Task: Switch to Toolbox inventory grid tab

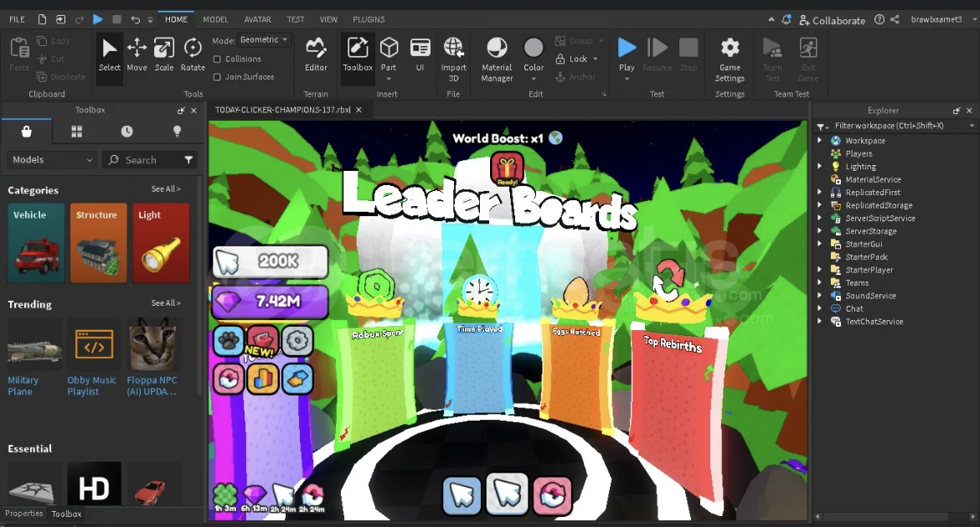Action: click(x=77, y=132)
